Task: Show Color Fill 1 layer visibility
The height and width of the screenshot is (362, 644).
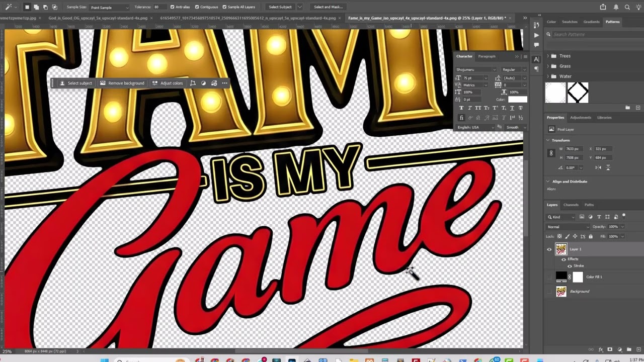Action: coord(549,277)
